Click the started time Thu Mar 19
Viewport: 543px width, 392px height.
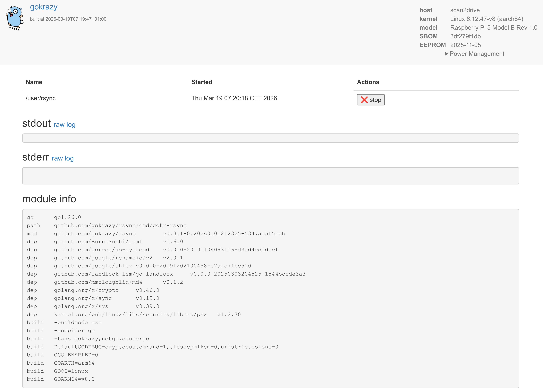234,98
